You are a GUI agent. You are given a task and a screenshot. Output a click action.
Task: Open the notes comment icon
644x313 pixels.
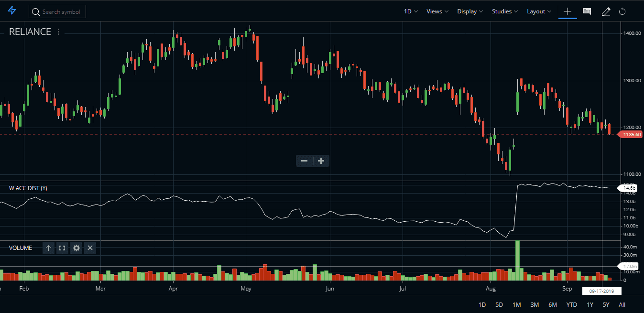(x=587, y=11)
